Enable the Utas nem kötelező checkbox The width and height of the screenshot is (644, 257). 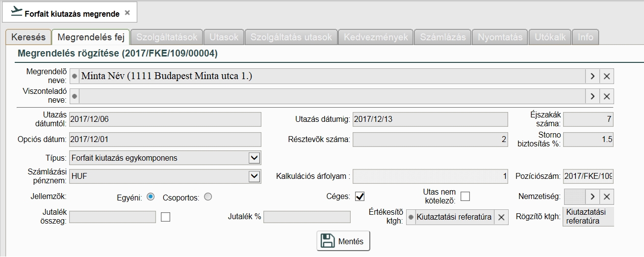click(x=464, y=197)
